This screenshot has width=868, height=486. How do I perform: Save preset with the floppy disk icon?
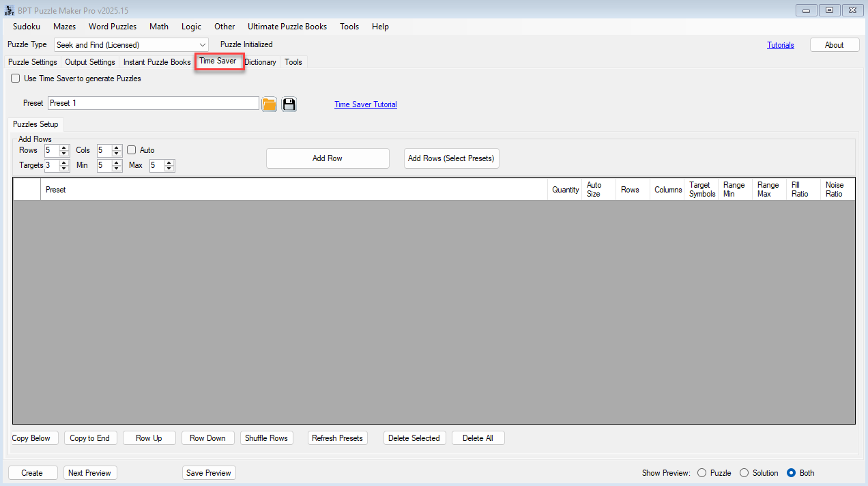coord(289,104)
